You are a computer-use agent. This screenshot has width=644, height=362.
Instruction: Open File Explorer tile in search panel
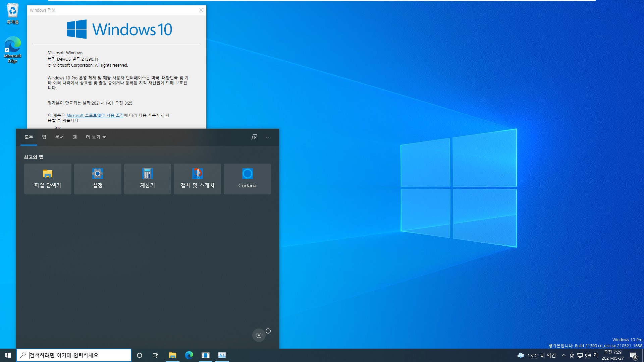[x=48, y=179]
